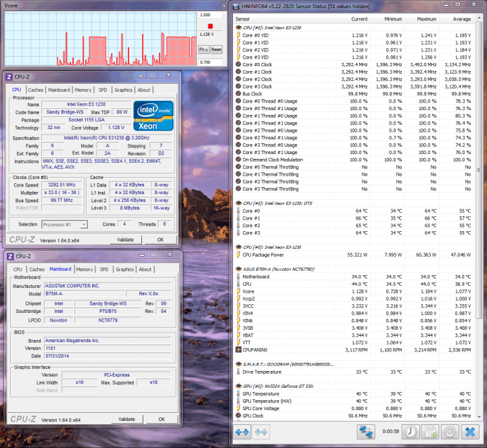Screen dimensions: 487x448
Task: Click the Core Speed 3292.51 MHz value
Action: [62, 184]
